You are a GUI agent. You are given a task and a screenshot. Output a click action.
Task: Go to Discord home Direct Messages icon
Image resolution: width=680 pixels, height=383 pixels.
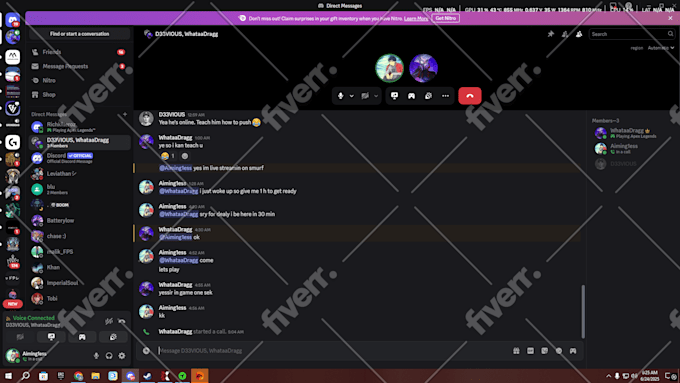click(x=13, y=20)
